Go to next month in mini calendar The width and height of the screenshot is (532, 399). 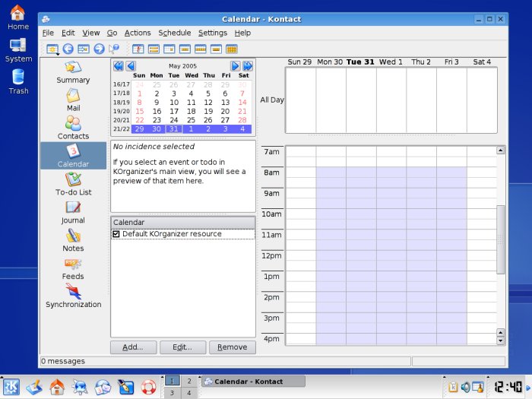[236, 66]
